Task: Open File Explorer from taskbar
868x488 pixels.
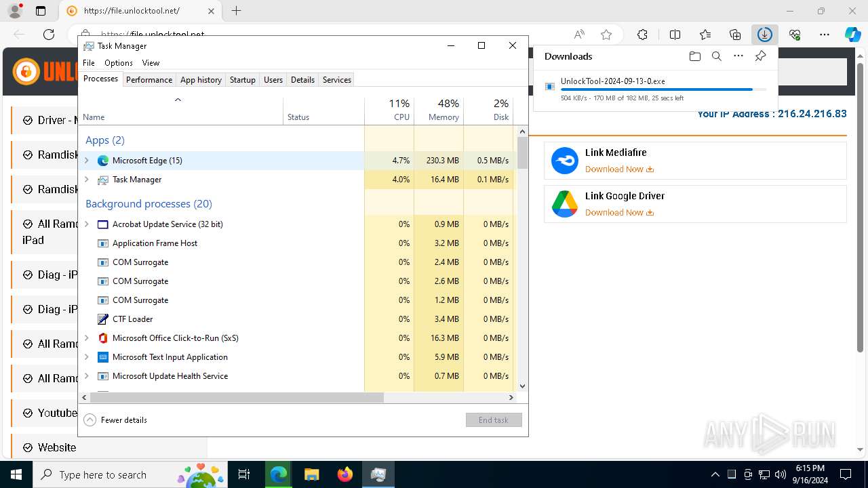Action: tap(311, 474)
